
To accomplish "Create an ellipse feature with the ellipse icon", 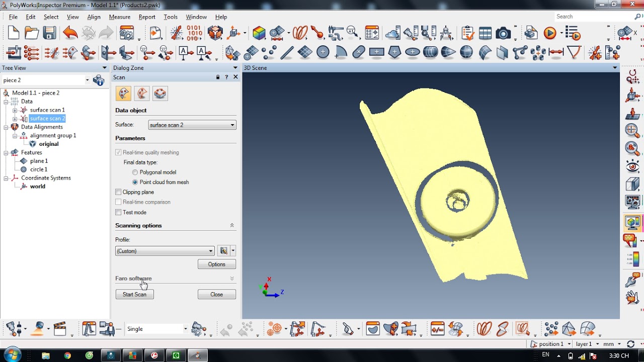I will (x=413, y=52).
